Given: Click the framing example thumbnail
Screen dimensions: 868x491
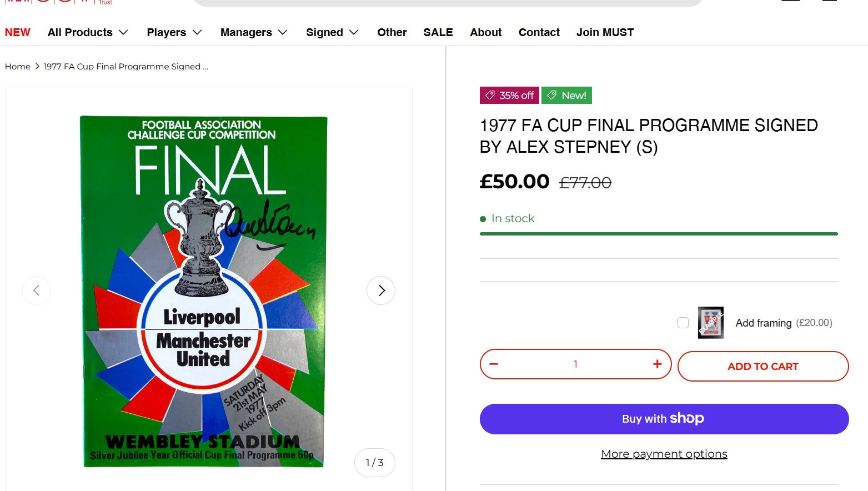Looking at the screenshot, I should (x=710, y=323).
